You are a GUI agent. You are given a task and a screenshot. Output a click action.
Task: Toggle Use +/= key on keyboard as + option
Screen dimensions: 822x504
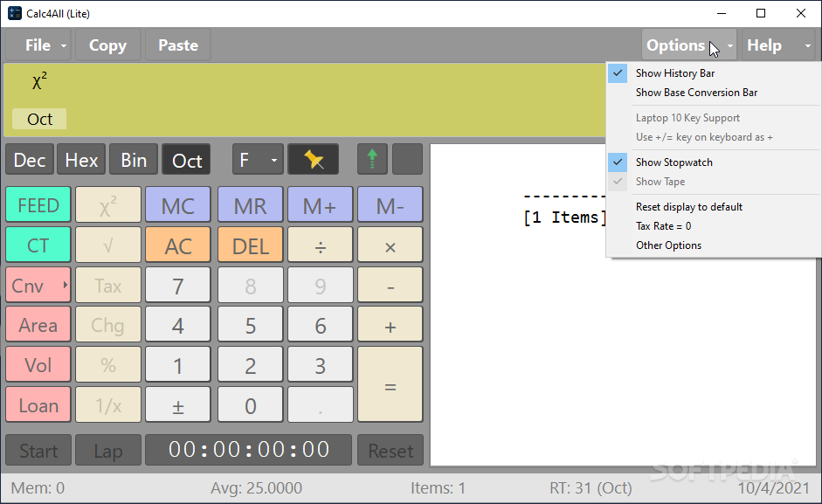pos(714,137)
